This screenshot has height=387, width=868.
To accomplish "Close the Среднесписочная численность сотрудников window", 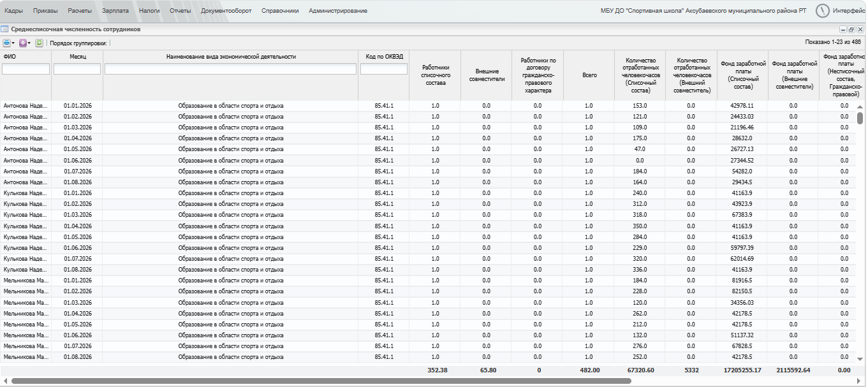I will pos(860,29).
